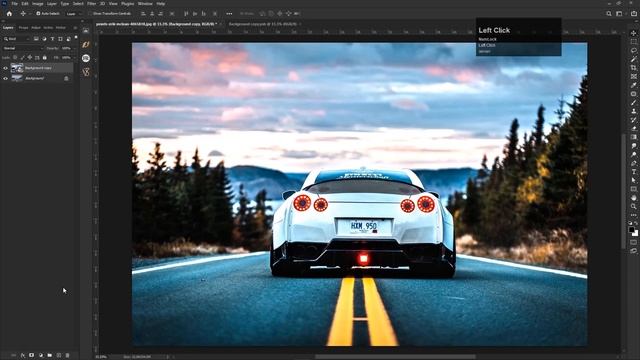Select the Lasso tool
Screen dimensions: 640x360
coord(633,50)
